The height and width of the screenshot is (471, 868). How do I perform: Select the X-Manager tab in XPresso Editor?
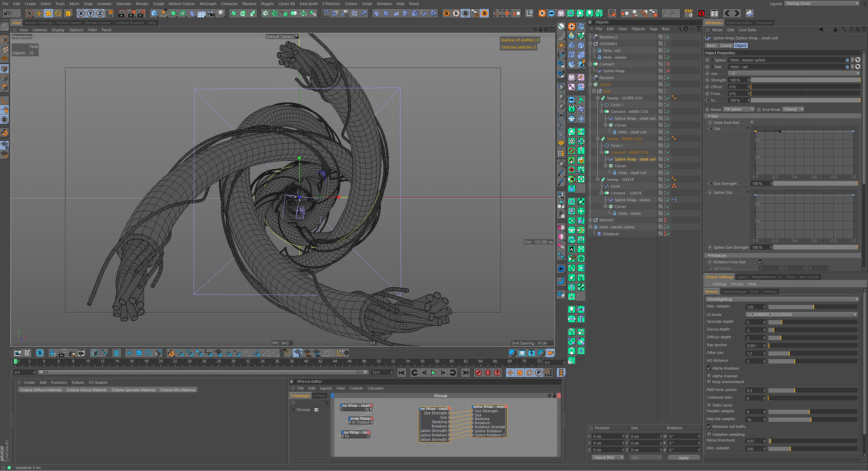pos(300,396)
